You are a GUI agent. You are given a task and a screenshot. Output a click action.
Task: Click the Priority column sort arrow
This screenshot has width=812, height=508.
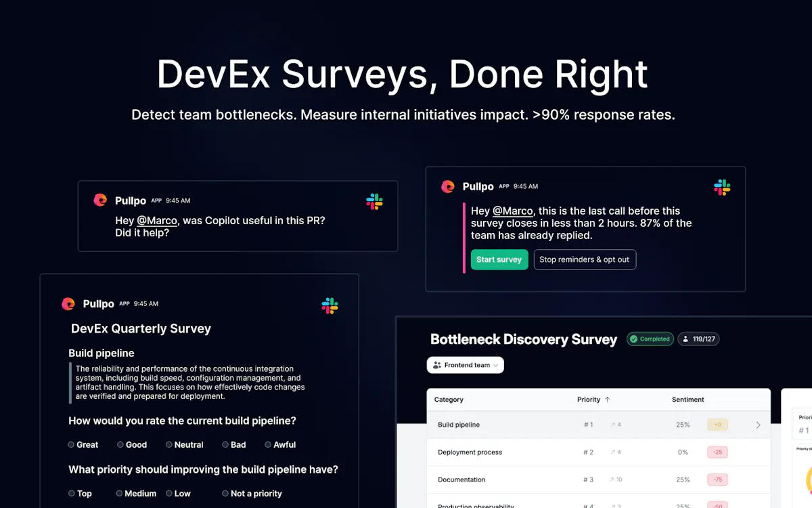click(x=607, y=400)
